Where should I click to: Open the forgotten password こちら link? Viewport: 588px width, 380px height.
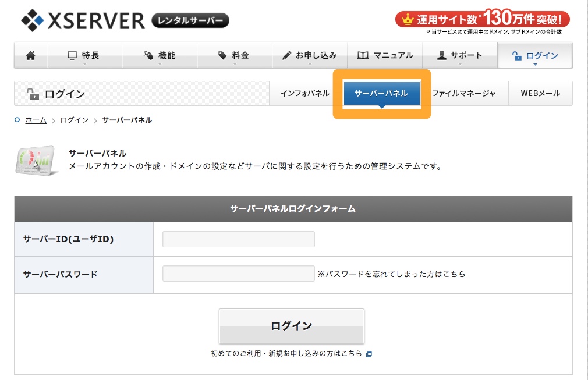tap(454, 274)
